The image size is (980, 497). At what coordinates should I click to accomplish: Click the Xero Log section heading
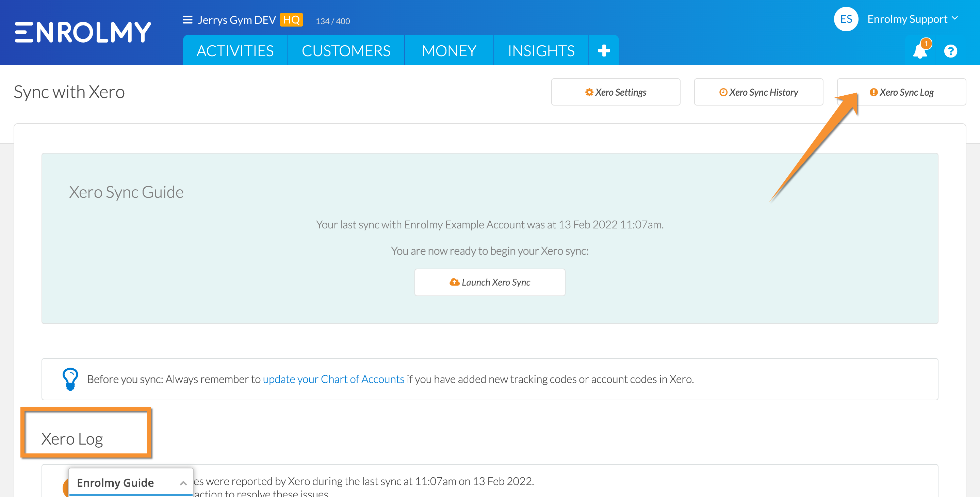click(72, 439)
